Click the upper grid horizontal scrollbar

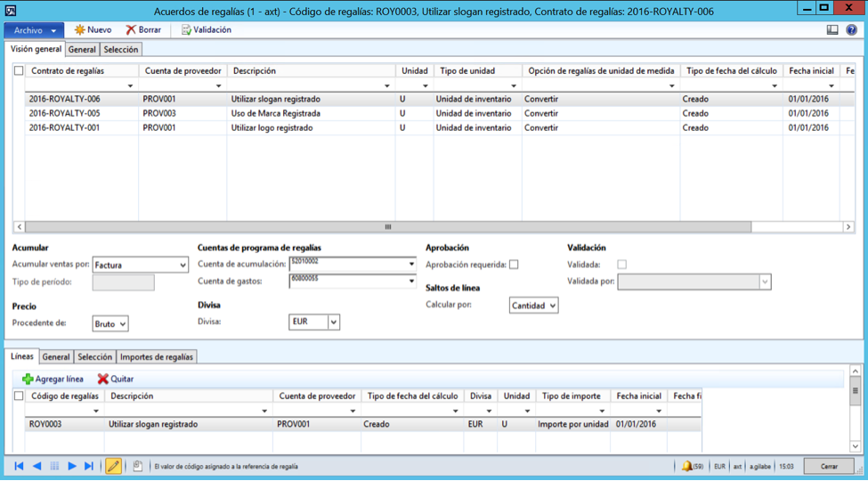tap(388, 226)
